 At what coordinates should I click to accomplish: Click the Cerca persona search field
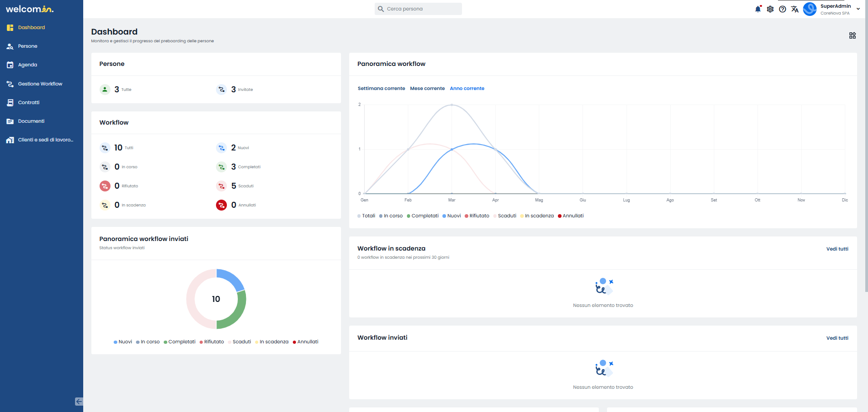418,9
